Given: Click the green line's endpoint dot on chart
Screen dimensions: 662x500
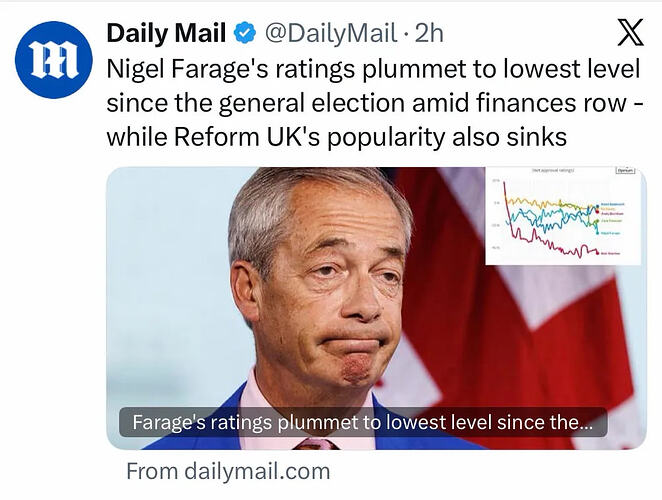Looking at the screenshot, I should click(x=597, y=221).
